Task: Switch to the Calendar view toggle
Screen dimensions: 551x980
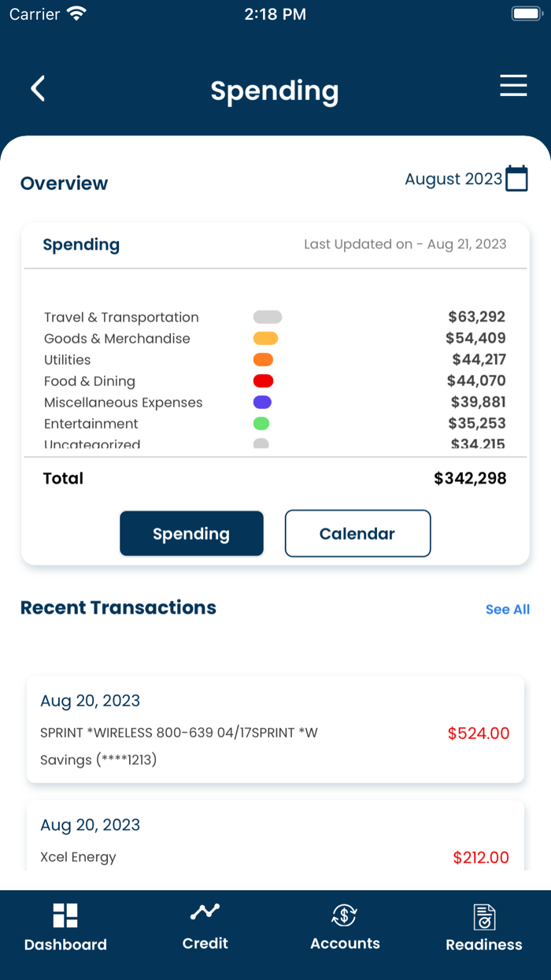Action: click(x=357, y=533)
